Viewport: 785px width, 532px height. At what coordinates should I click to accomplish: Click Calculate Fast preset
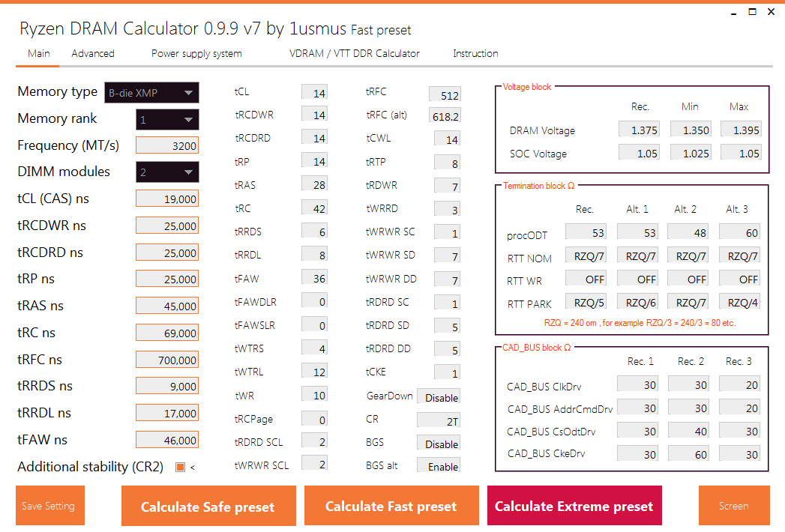point(391,506)
